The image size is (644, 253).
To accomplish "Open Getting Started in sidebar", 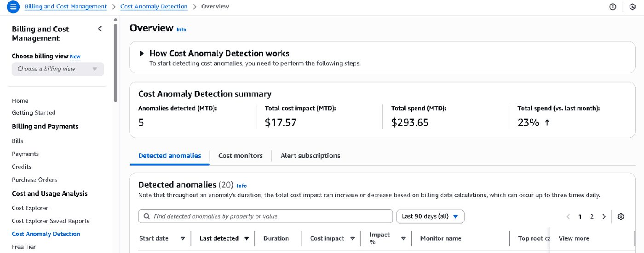I will click(x=34, y=113).
